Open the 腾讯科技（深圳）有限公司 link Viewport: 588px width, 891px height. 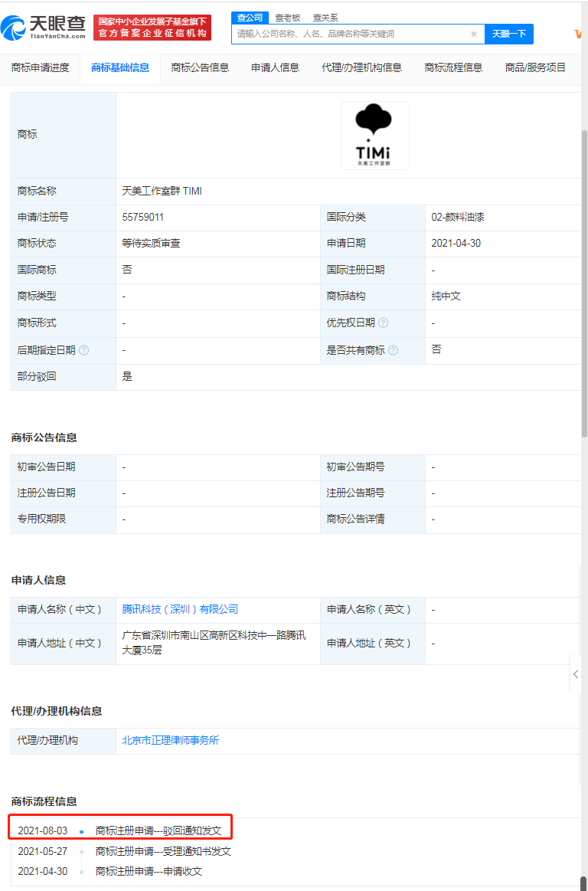(x=180, y=609)
